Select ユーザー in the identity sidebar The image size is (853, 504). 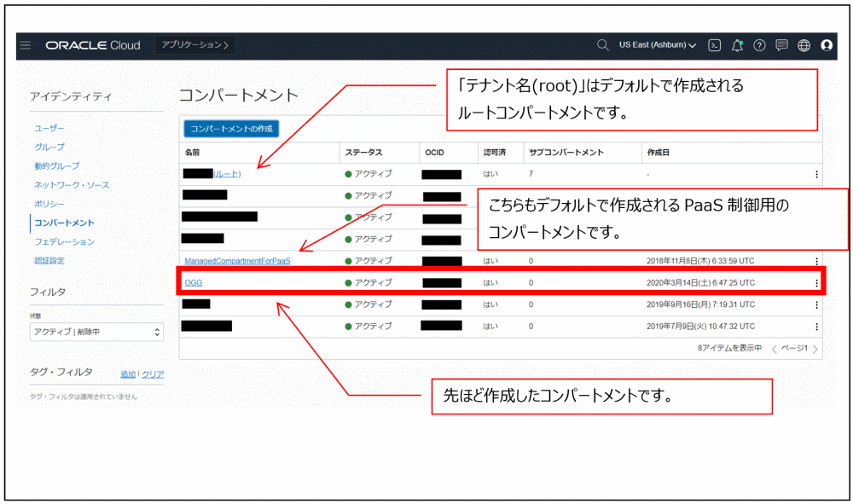point(49,128)
